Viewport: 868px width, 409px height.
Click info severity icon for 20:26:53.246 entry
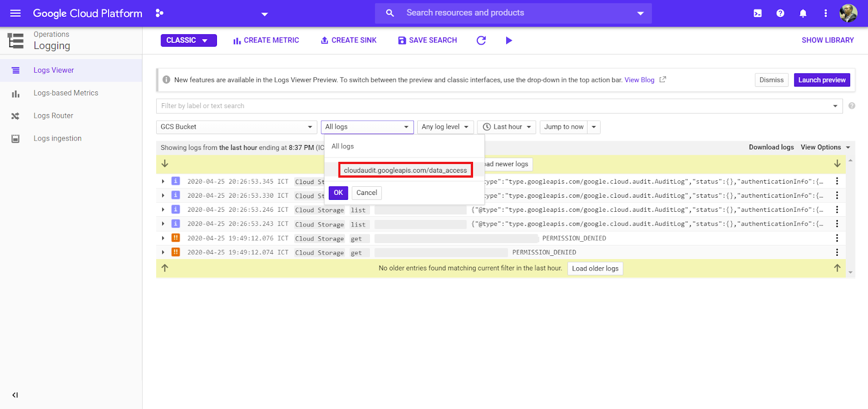176,209
